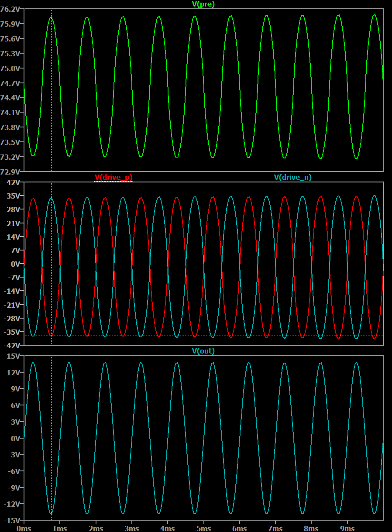Select the 73.8V axis label

10,127
